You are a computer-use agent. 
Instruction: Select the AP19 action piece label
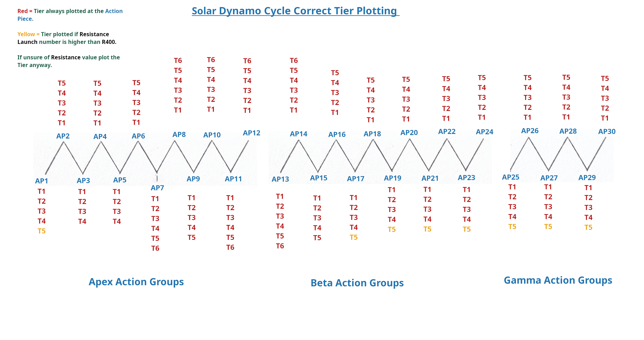393,178
